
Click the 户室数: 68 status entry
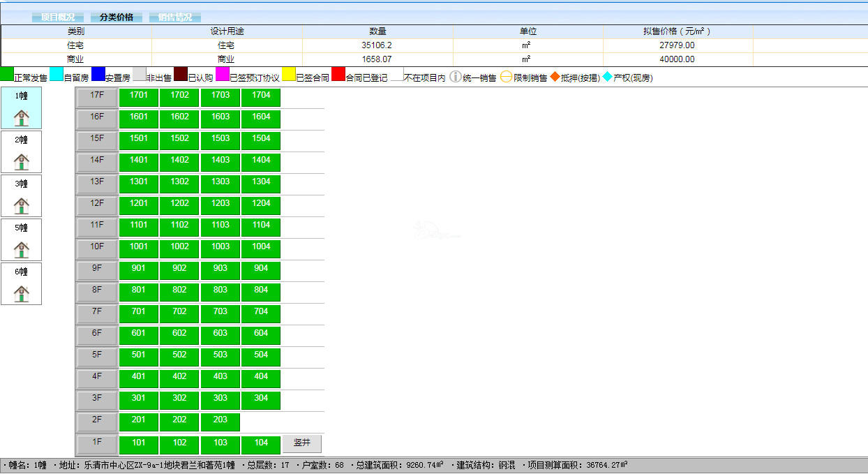tap(322, 465)
